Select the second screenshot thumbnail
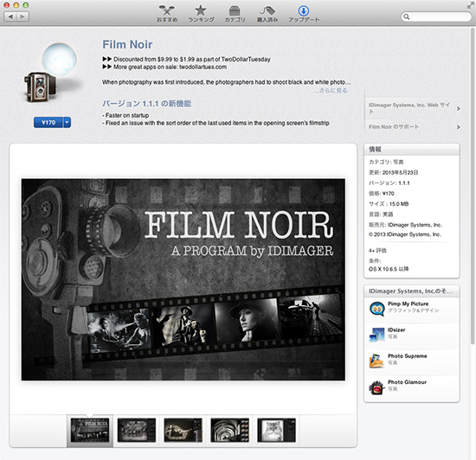 [137, 430]
